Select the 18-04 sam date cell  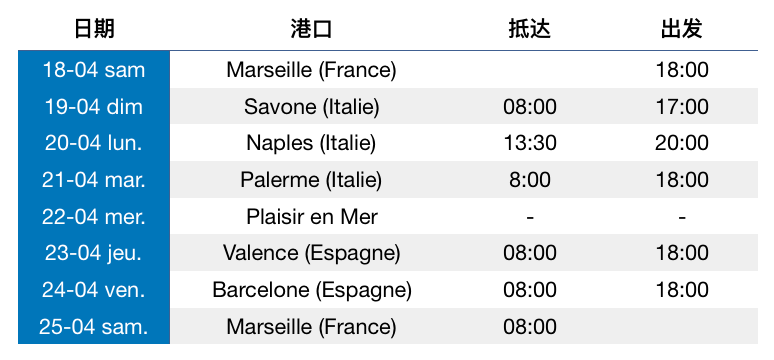(94, 70)
